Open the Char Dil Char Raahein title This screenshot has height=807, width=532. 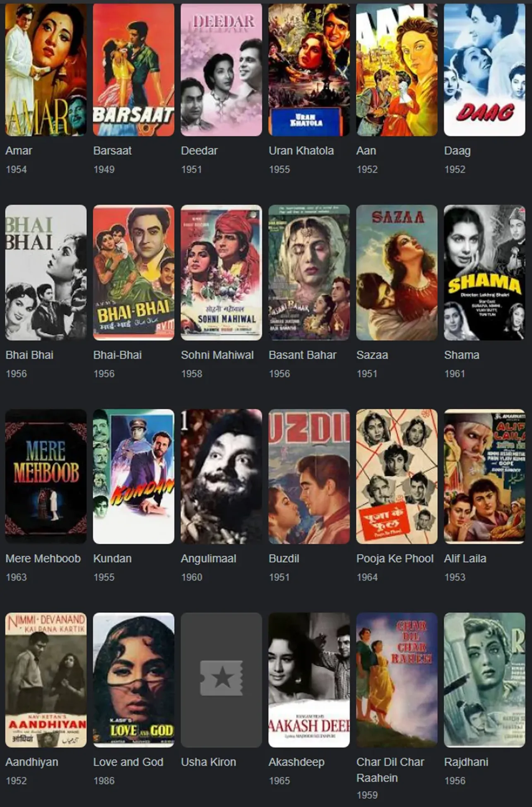(x=390, y=770)
